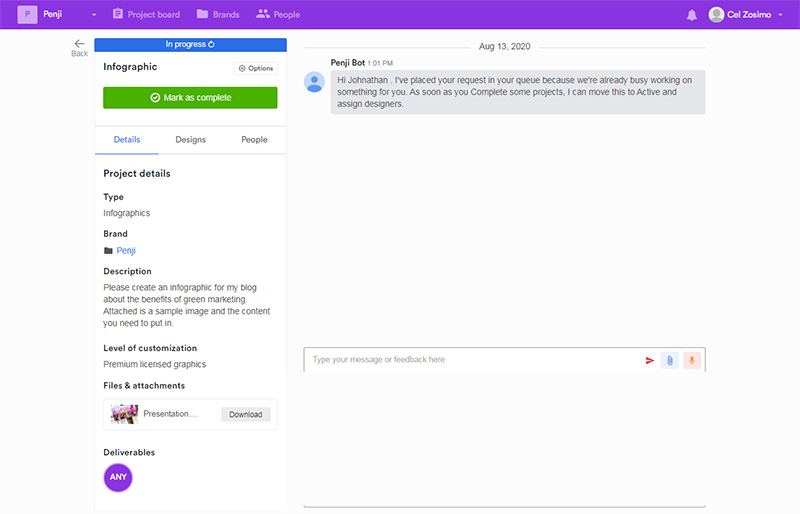This screenshot has height=514, width=800.
Task: Expand the Cel Zosimo account menu arrow
Action: point(780,15)
